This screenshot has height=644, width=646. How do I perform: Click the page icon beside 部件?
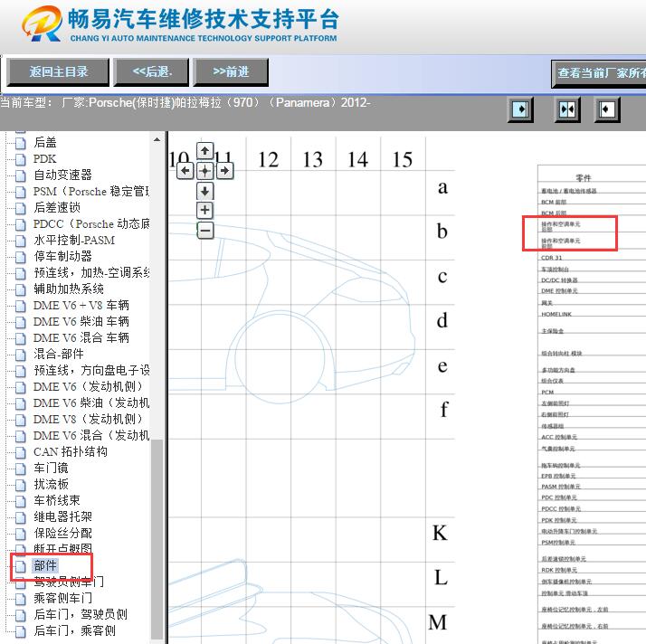point(20,566)
